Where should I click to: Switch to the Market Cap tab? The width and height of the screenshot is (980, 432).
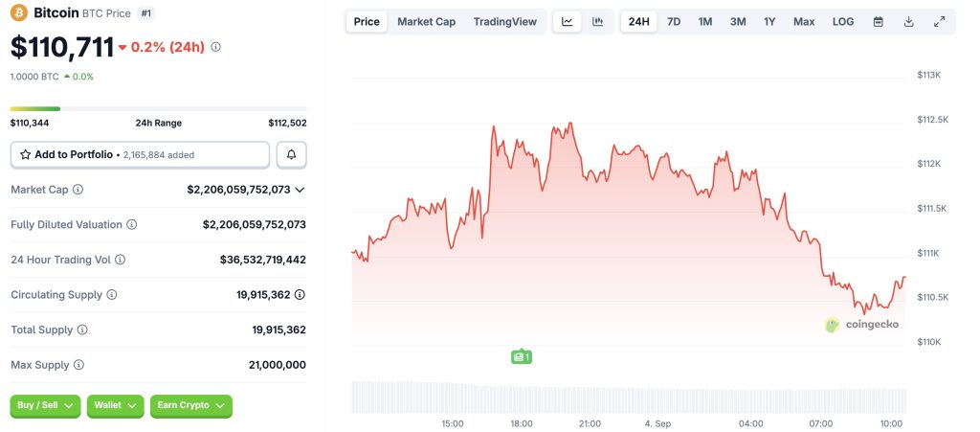(426, 22)
